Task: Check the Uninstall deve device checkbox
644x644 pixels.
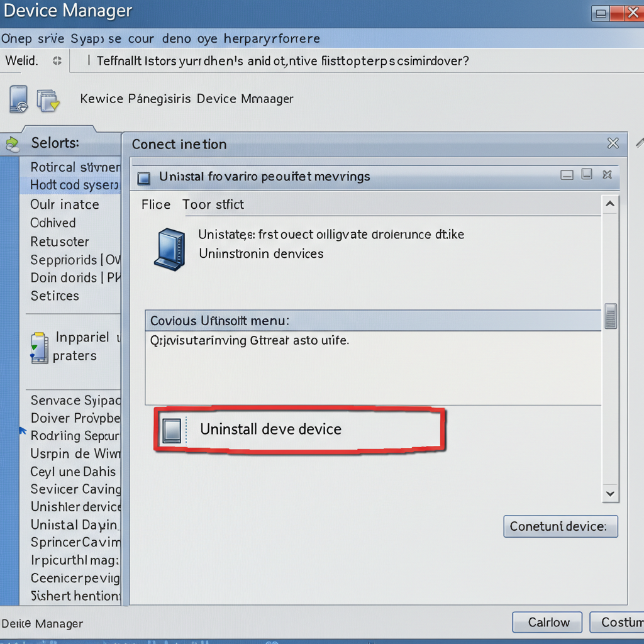Action: [x=172, y=430]
